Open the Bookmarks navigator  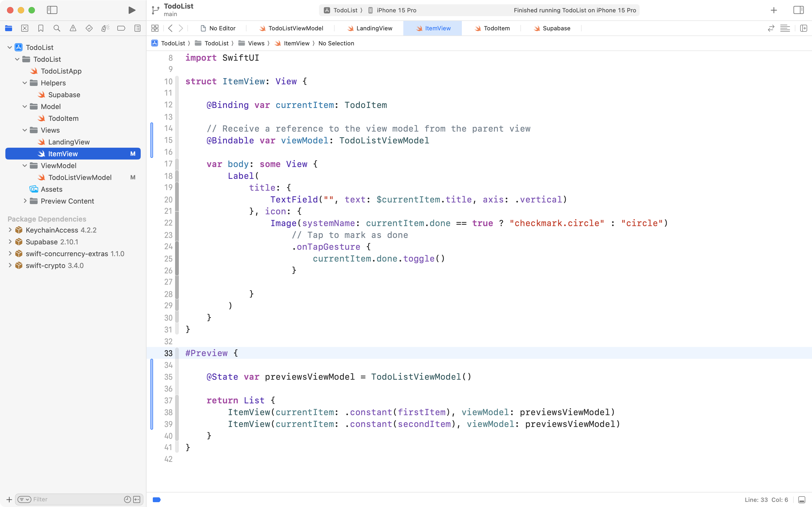point(41,28)
